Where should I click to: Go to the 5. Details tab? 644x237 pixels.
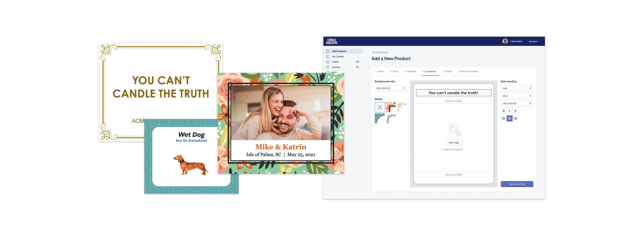[448, 71]
